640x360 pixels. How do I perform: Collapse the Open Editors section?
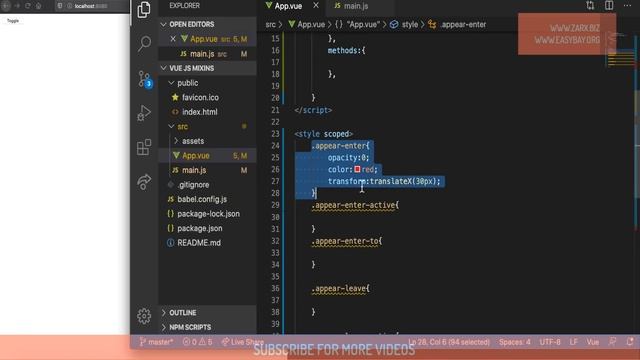pos(207,24)
